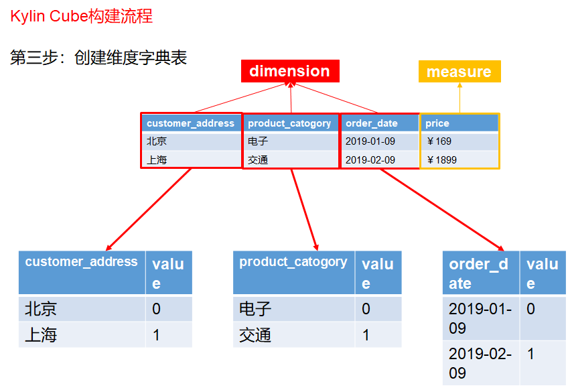The width and height of the screenshot is (568, 392).
Task: Click the yellow 'measure' label box
Action: [x=459, y=72]
